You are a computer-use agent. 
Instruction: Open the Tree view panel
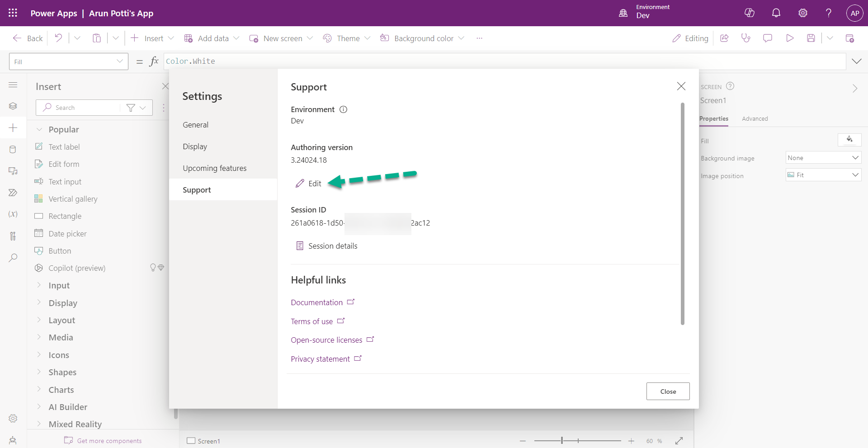[x=13, y=106]
